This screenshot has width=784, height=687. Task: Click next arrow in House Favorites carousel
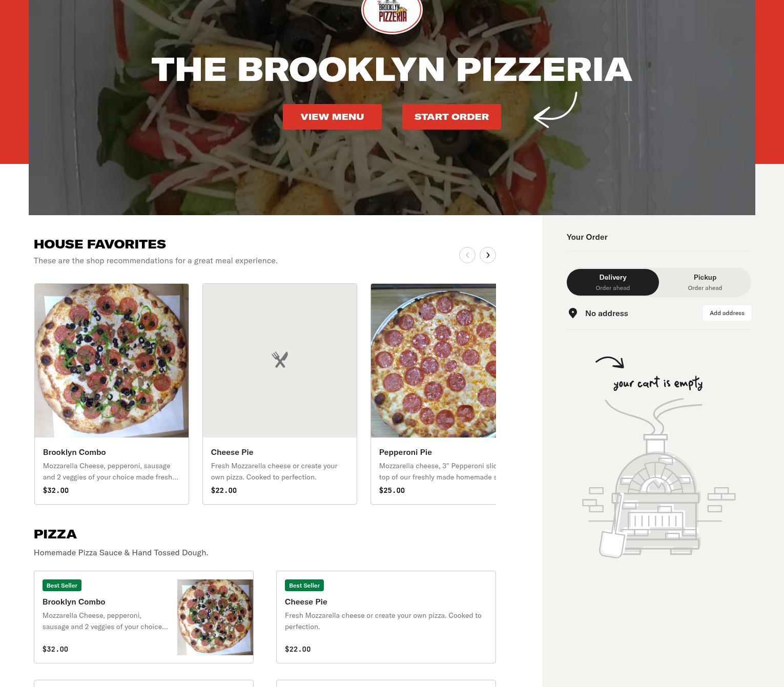(488, 255)
